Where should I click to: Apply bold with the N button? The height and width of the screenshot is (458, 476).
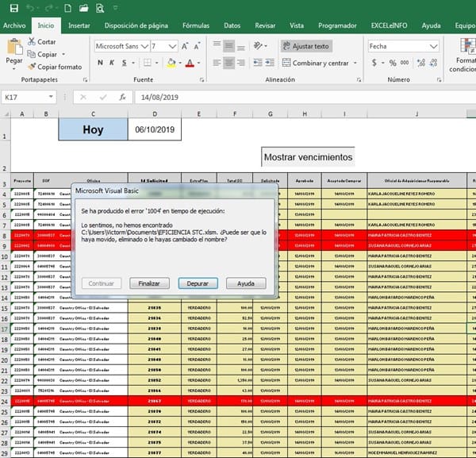[x=101, y=63]
